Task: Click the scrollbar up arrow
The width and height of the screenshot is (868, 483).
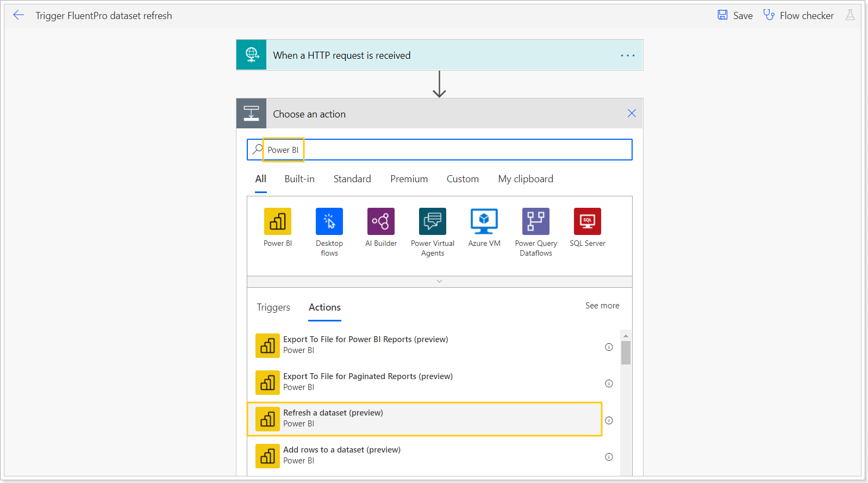Action: click(x=626, y=336)
